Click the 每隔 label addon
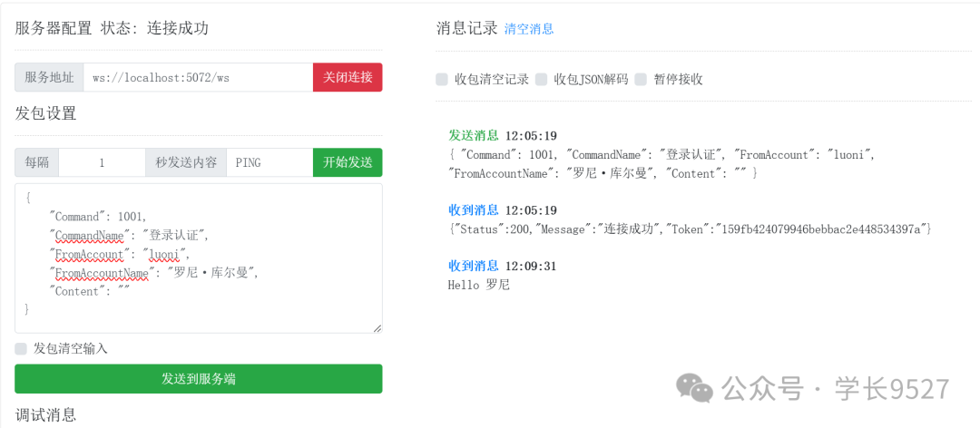Screen dimensions: 980x428 click(37, 162)
